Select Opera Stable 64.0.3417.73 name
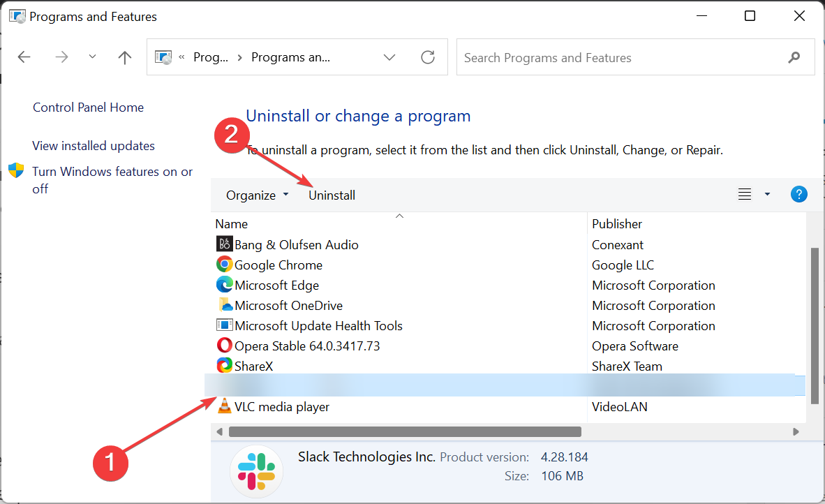Viewport: 825px width, 504px height. [307, 346]
